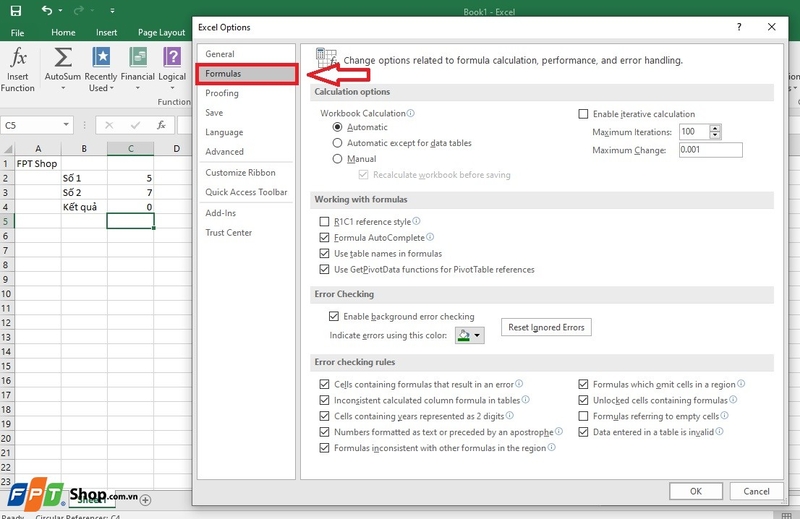
Task: Expand the AutoSum dropdown arrow
Action: click(x=63, y=88)
